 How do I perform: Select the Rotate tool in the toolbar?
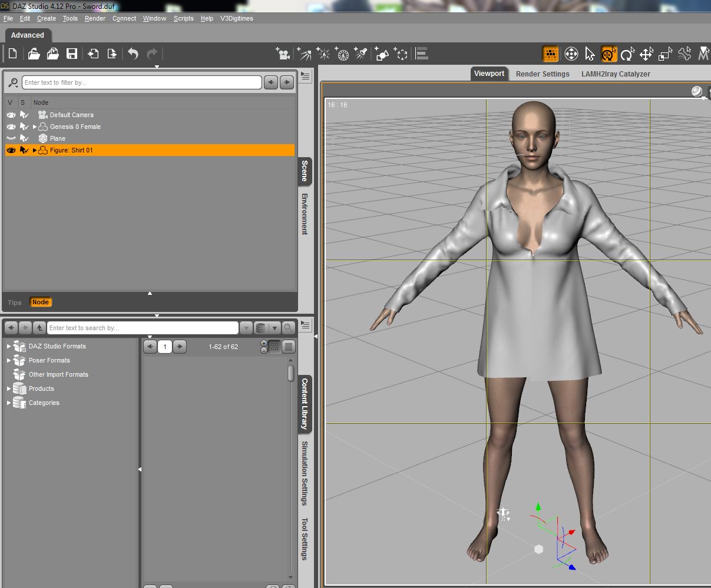coord(627,54)
